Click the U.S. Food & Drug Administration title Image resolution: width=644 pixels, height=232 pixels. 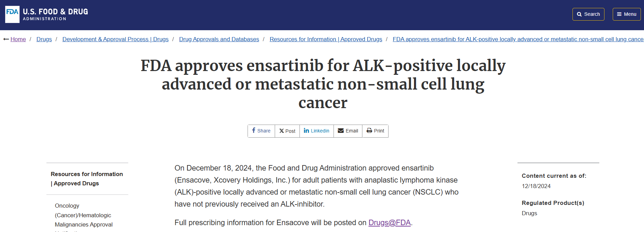[55, 14]
